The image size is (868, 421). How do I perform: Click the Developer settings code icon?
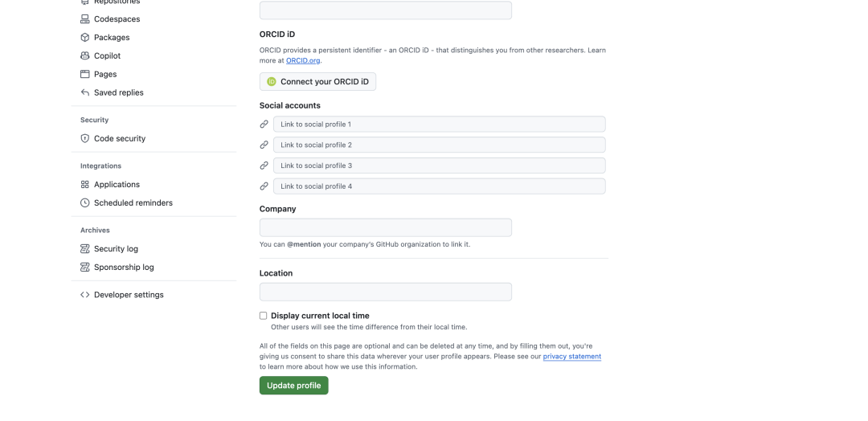(84, 295)
